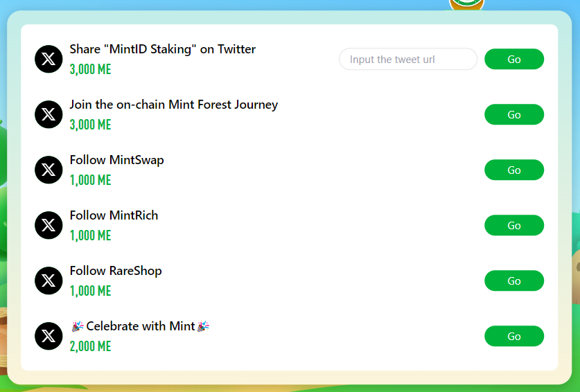Click Go for Follow MintRich task
Viewport: 580px width, 392px height.
point(514,225)
